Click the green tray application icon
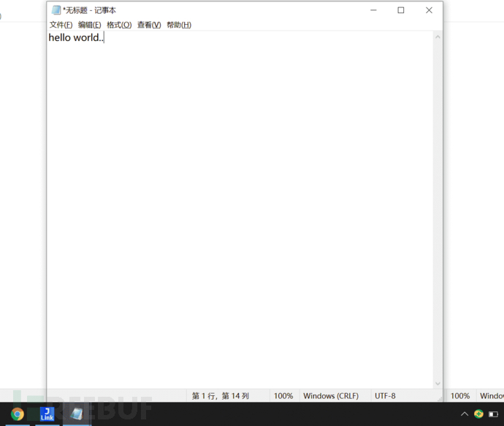This screenshot has width=504, height=426. (x=478, y=414)
